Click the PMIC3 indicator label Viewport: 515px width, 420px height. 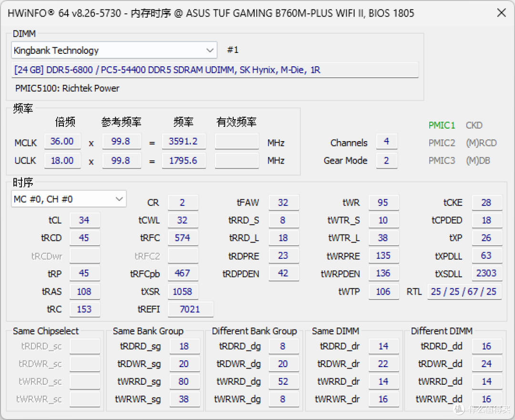pos(442,161)
